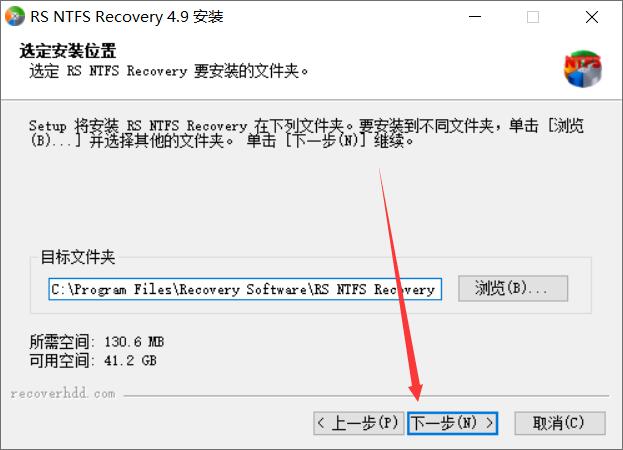Screen dimensions: 623x450
Task: Click the 目标文件夹 group label
Action: click(x=78, y=257)
